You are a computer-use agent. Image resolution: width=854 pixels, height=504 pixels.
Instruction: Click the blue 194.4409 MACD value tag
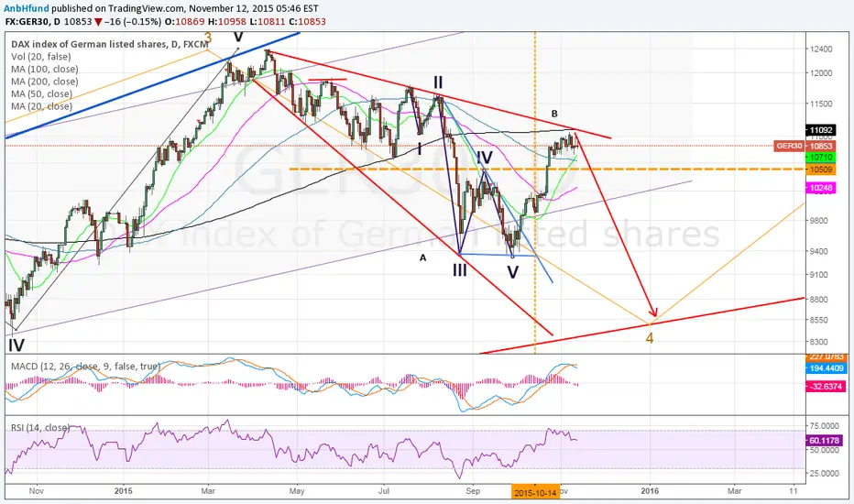coord(827,368)
